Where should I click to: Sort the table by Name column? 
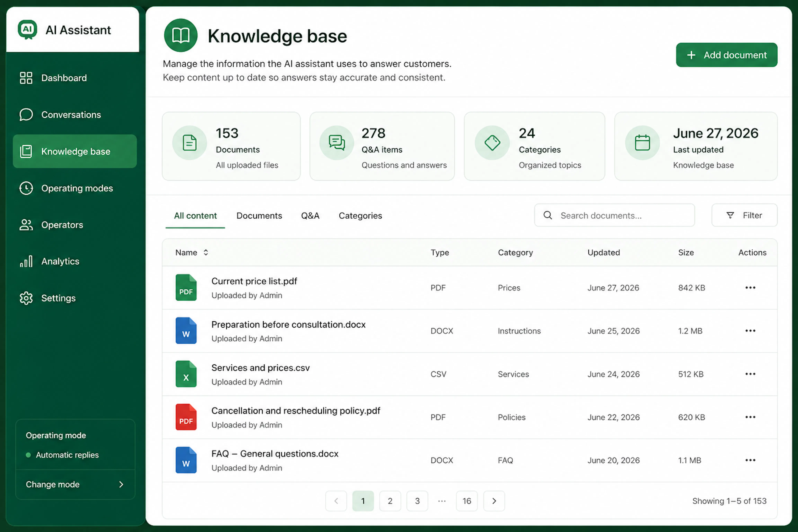pos(192,252)
